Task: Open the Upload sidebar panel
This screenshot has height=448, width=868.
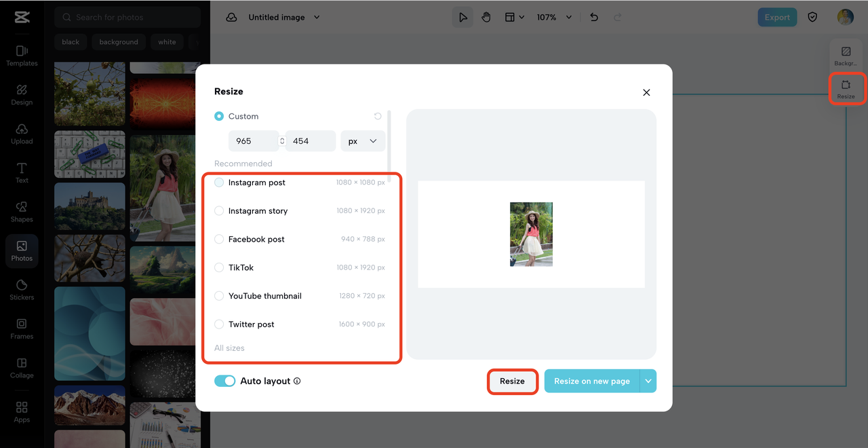Action: click(x=22, y=134)
